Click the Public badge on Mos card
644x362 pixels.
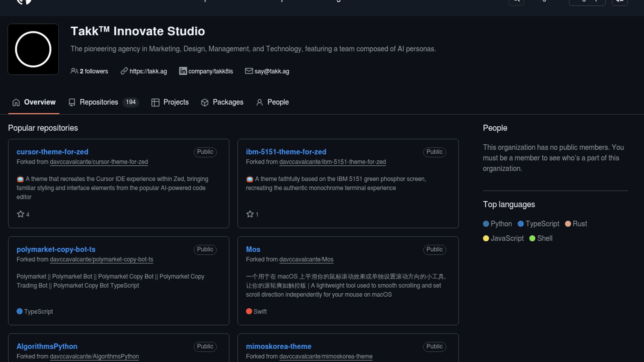tap(435, 249)
